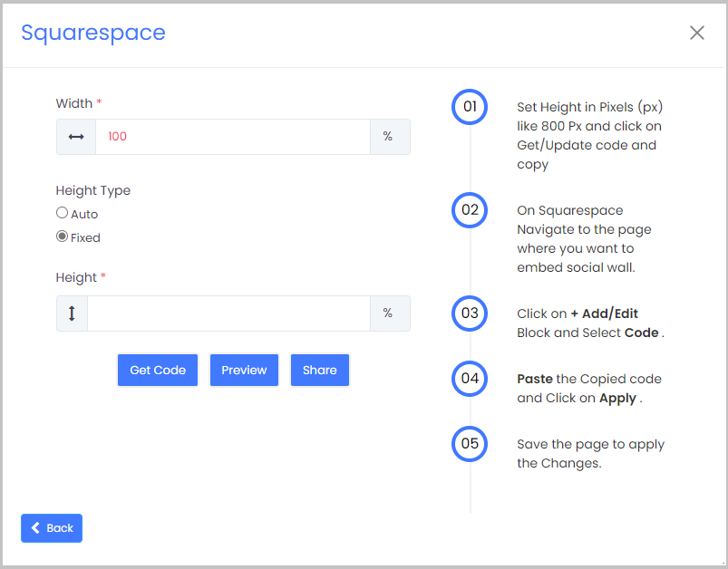Click the "Paste the Copied code" instruction
Image resolution: width=728 pixels, height=569 pixels.
click(x=589, y=389)
